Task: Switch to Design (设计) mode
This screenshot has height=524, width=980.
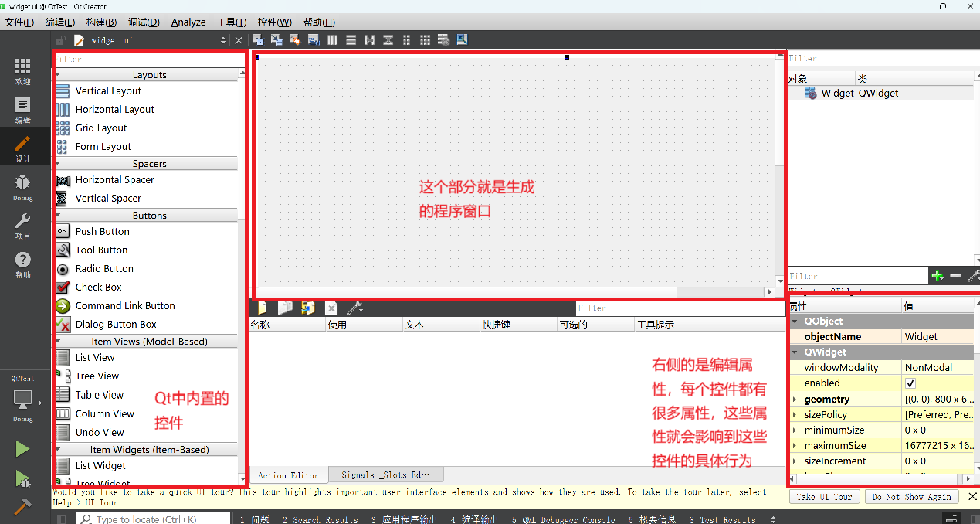Action: 23,148
